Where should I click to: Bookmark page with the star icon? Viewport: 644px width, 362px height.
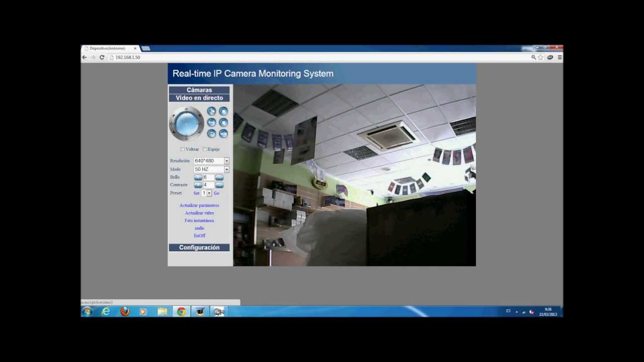tap(541, 57)
